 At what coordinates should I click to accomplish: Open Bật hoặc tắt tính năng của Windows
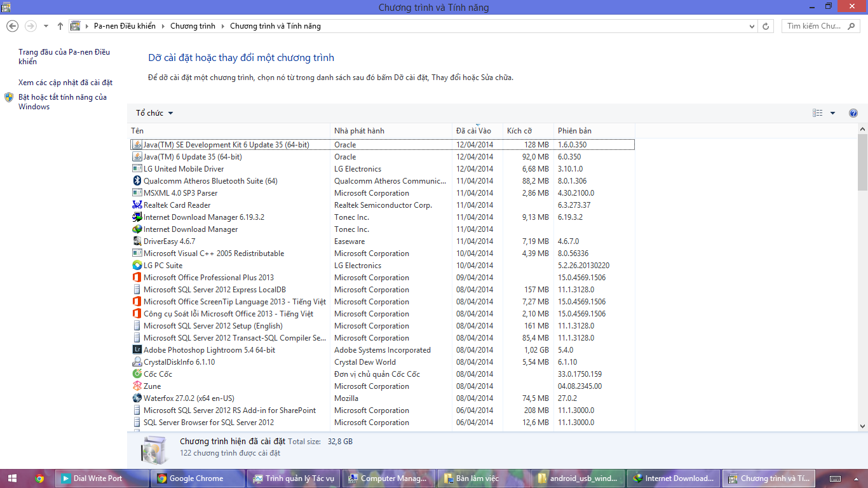pos(62,102)
